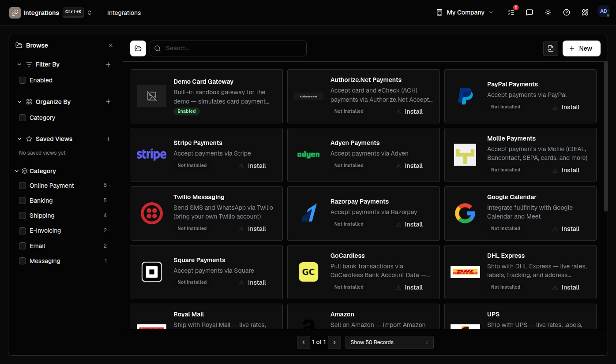Viewport: 616px width, 364px height.
Task: Check the Messaging category
Action: pos(23,261)
